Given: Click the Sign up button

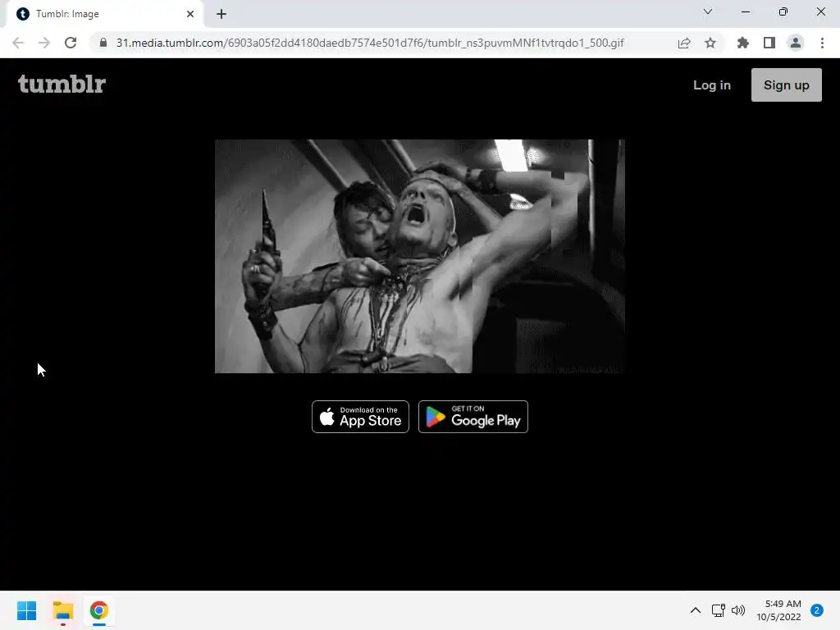Looking at the screenshot, I should [x=786, y=84].
